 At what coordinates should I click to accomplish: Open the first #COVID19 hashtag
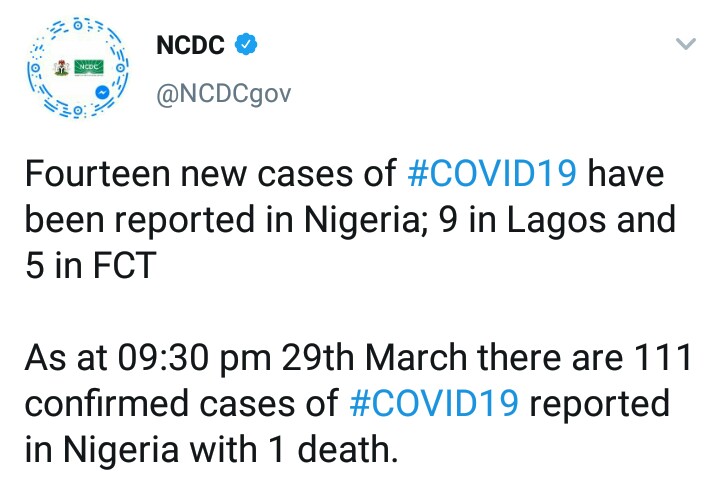[492, 174]
